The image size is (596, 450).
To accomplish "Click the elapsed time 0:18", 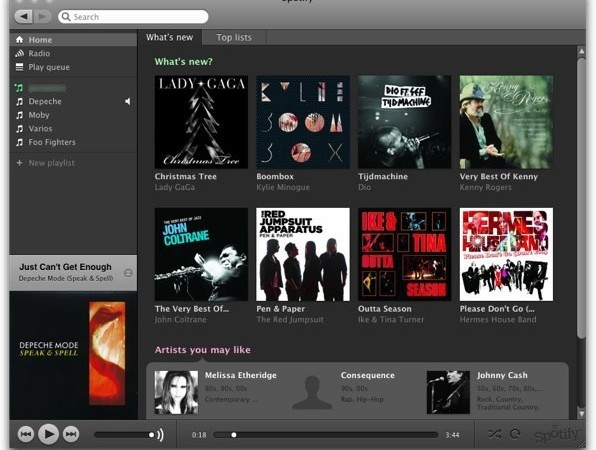I will point(199,435).
